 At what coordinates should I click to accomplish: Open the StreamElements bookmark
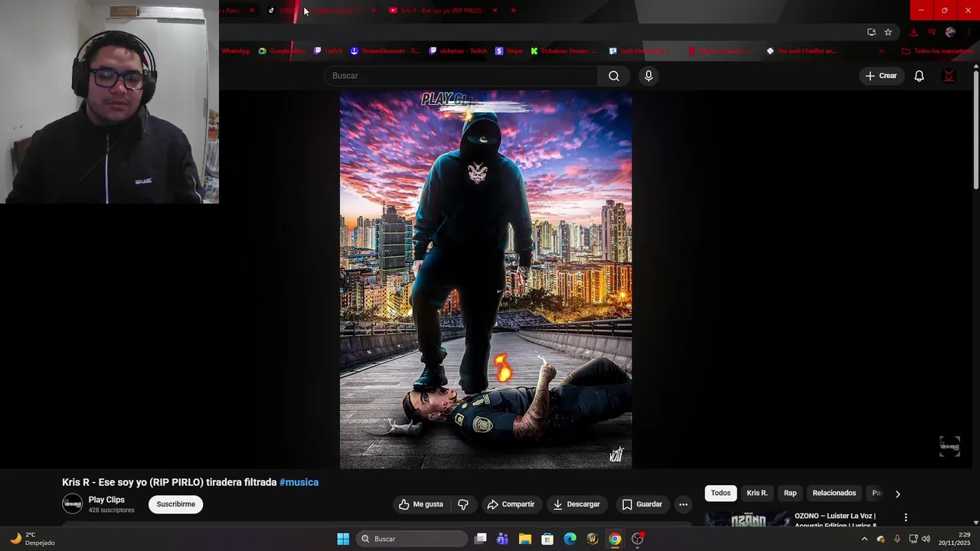click(385, 51)
